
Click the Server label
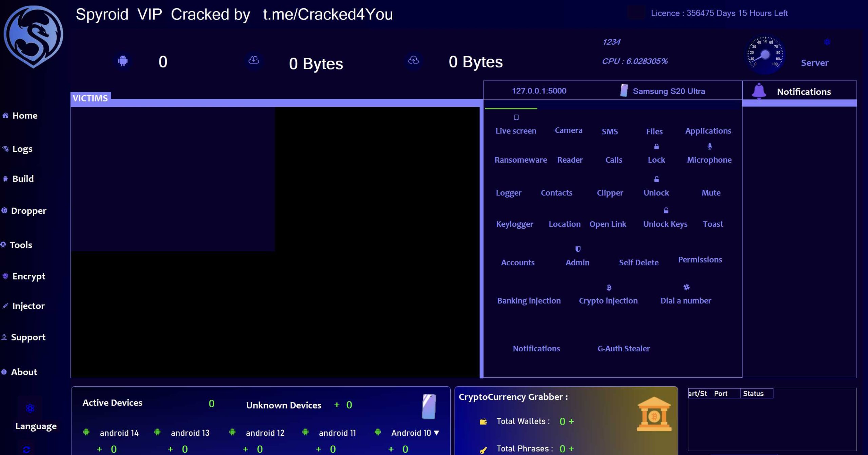(x=814, y=63)
